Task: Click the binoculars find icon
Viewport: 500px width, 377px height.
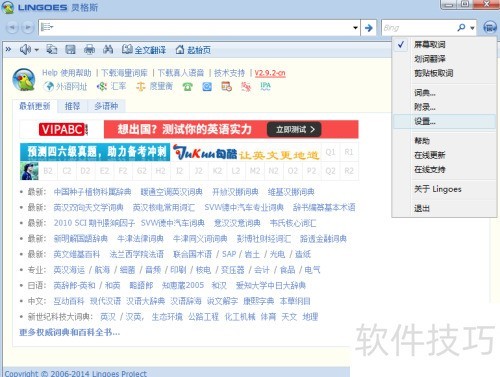Action: pos(108,50)
